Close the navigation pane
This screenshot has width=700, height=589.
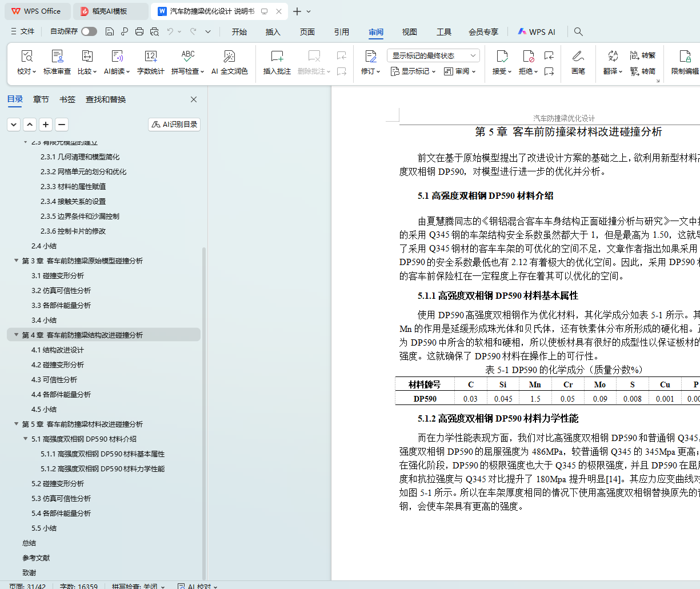(x=194, y=99)
